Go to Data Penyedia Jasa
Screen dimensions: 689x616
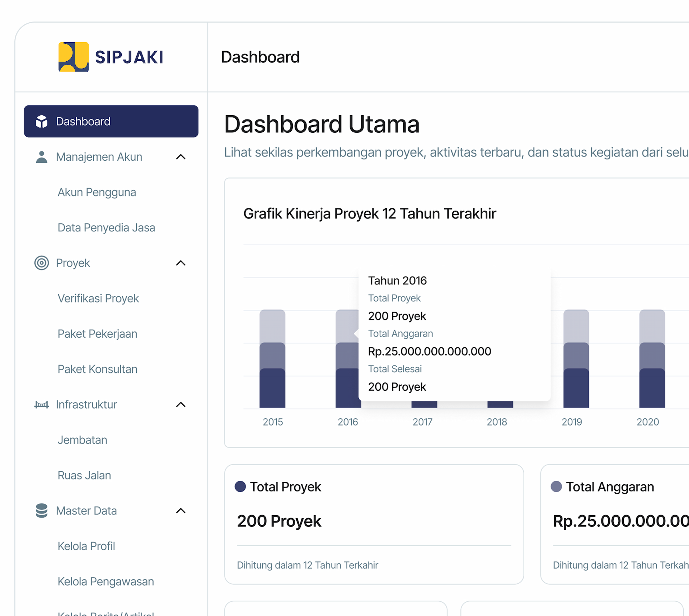pyautogui.click(x=106, y=227)
